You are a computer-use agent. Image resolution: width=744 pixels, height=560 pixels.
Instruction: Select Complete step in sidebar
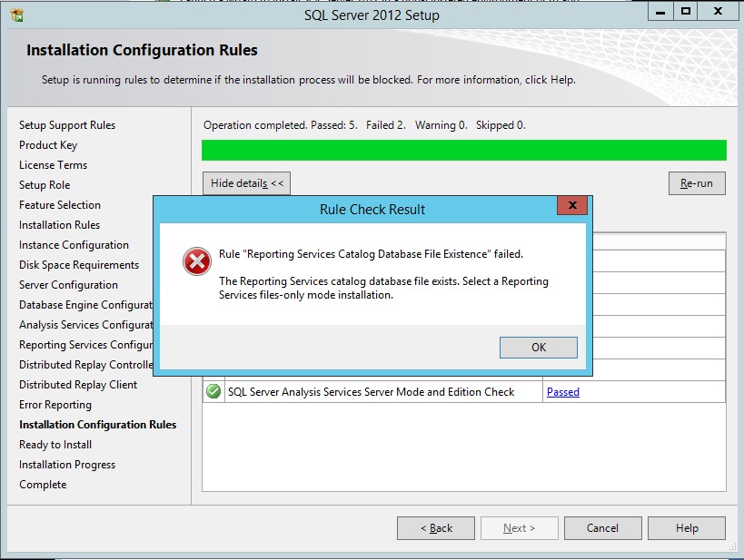pyautogui.click(x=43, y=484)
